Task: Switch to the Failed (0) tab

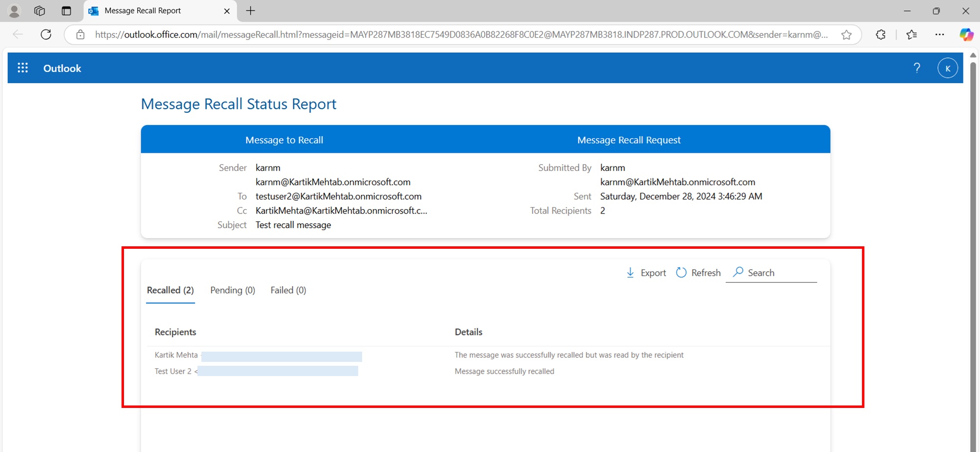Action: coord(288,290)
